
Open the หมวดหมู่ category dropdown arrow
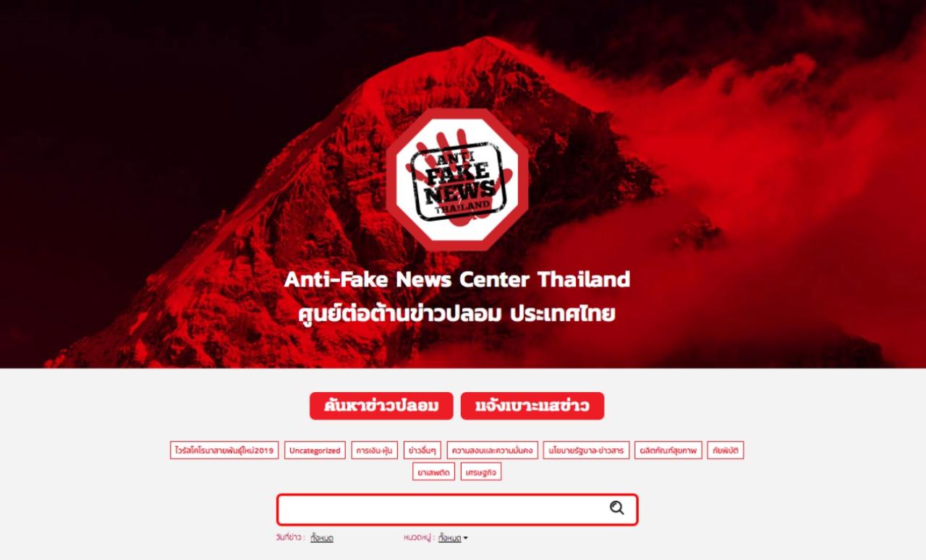[465, 538]
